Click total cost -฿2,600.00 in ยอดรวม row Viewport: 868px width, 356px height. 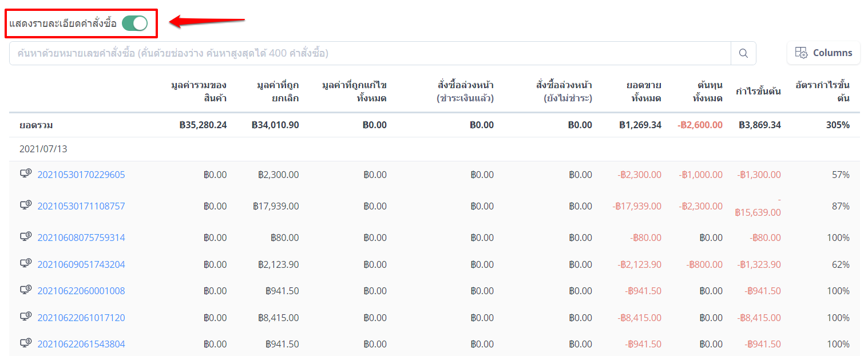point(700,125)
